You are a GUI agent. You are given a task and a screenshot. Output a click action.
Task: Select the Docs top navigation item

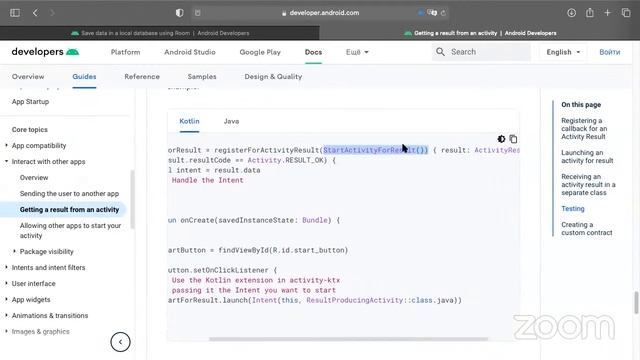(313, 52)
